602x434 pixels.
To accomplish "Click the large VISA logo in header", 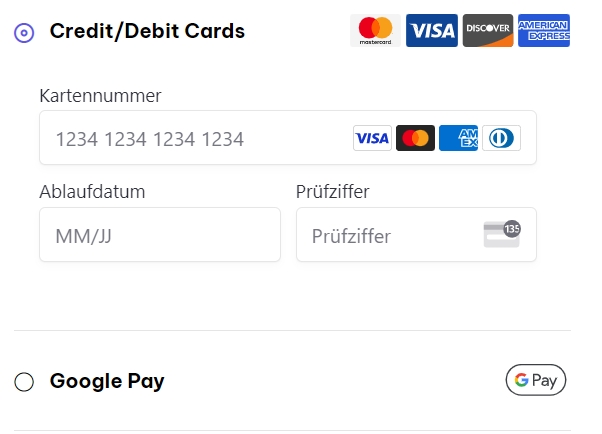I will point(432,31).
